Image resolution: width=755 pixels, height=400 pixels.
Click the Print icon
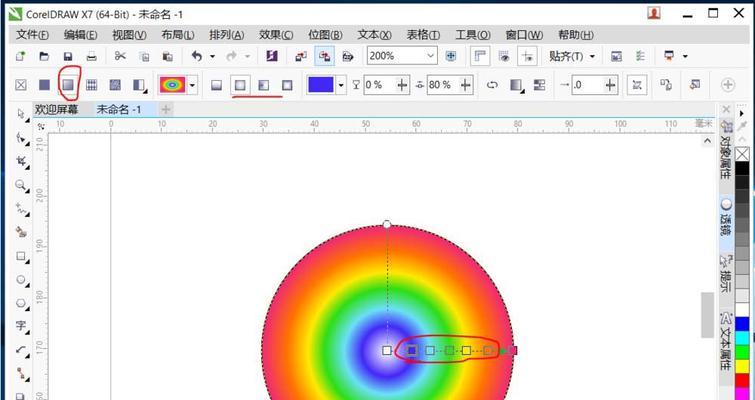[91, 56]
